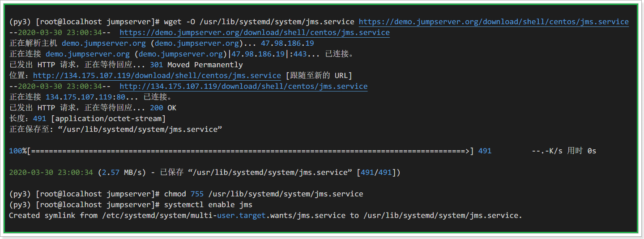
Task: Open the 134.175.107.119 URL after second 23:00:34 timestamp
Action: [x=243, y=87]
